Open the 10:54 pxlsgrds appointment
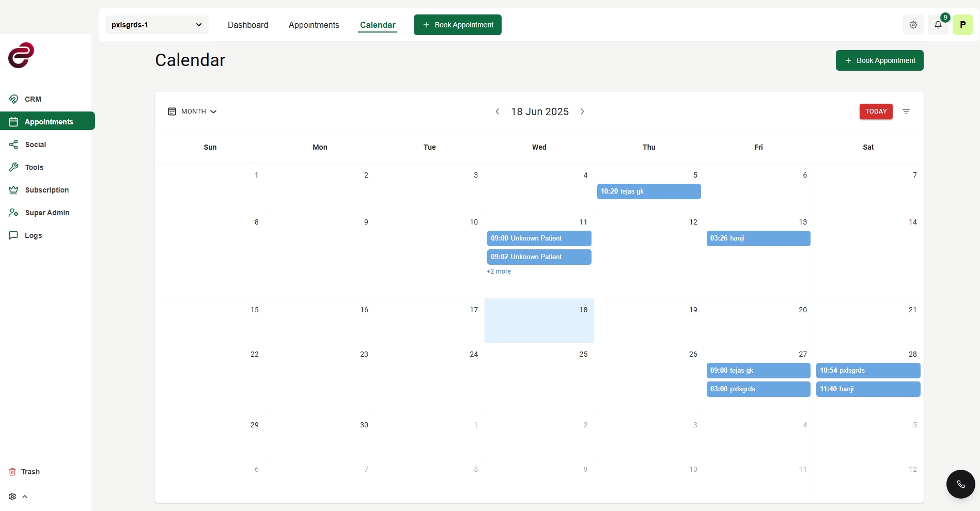 (x=868, y=371)
